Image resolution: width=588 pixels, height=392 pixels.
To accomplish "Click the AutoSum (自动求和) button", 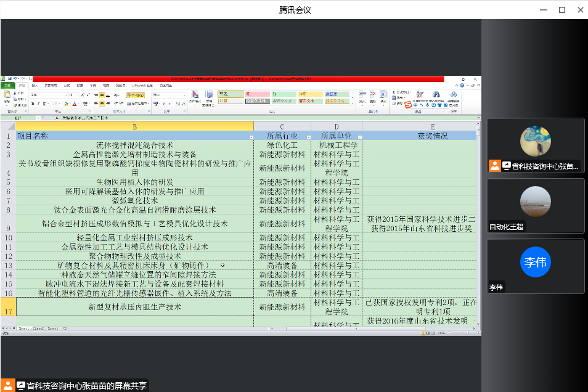I will pos(394,92).
